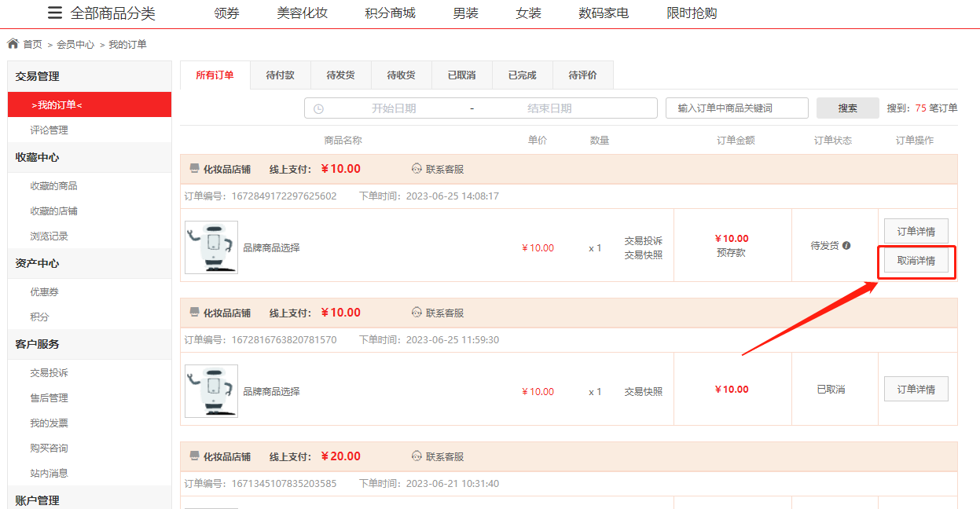Click the 联系客服 headset icon of first order

[x=417, y=169]
